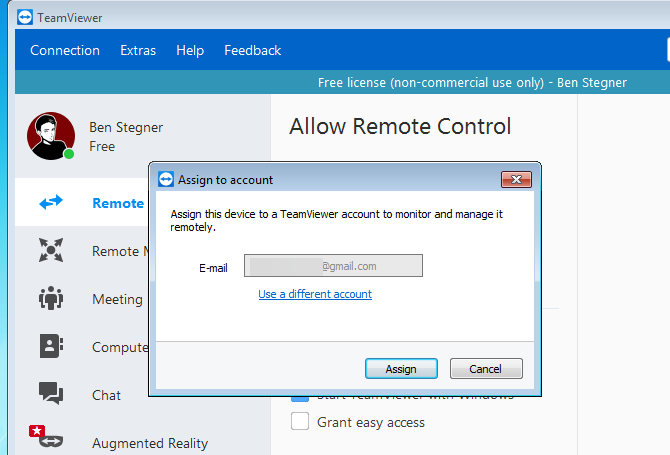Click Use a different account link

pyautogui.click(x=315, y=294)
